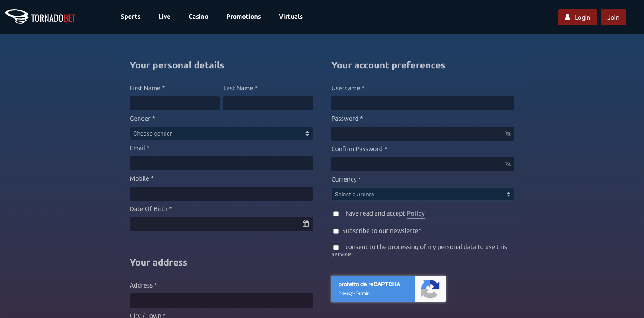Open the Date Of Birth calendar icon

[305, 224]
